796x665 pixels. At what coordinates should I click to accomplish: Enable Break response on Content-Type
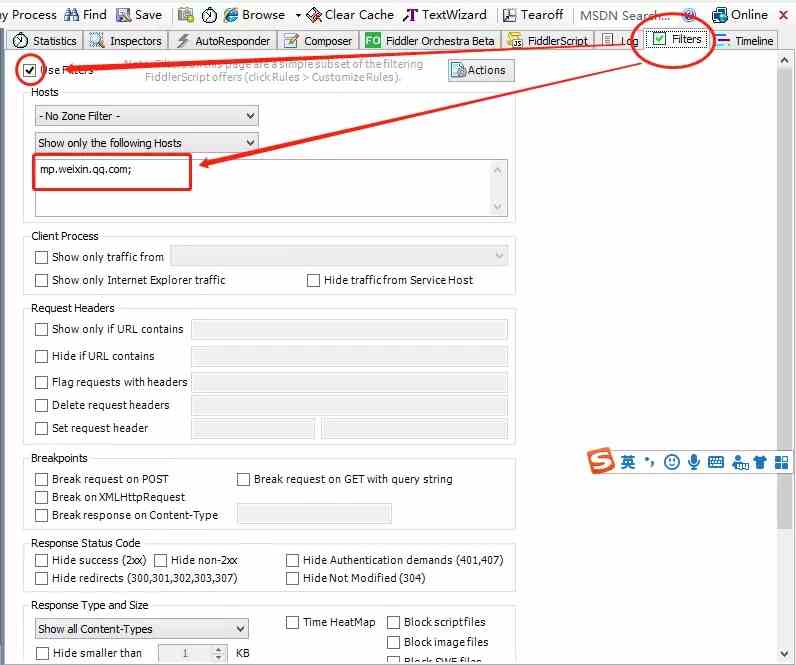click(x=42, y=515)
